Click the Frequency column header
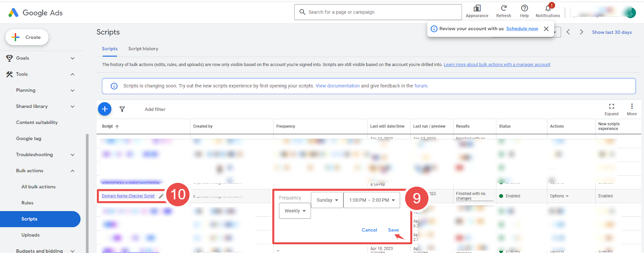The image size is (644, 253). (x=286, y=126)
